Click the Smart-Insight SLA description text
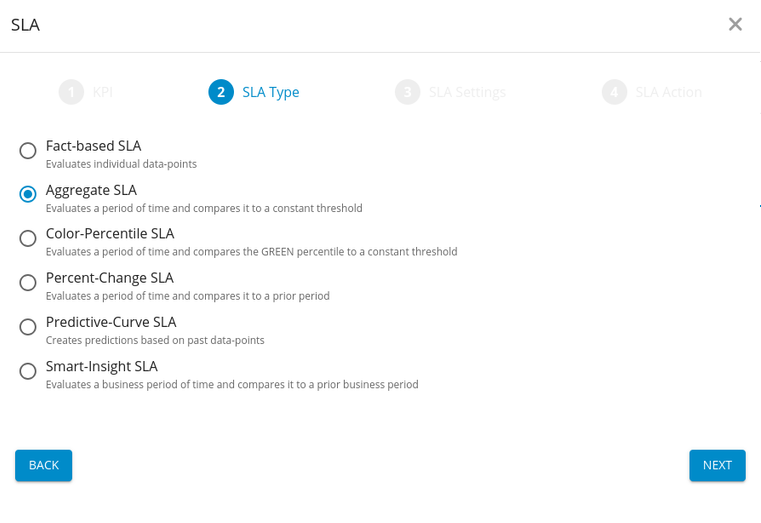761x523 pixels. 232,385
